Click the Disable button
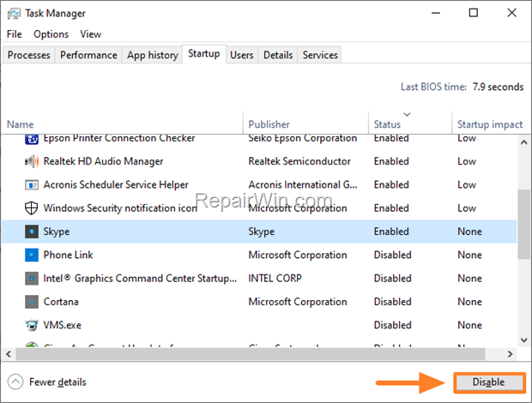Viewport: 532px width, 403px height. coord(488,382)
